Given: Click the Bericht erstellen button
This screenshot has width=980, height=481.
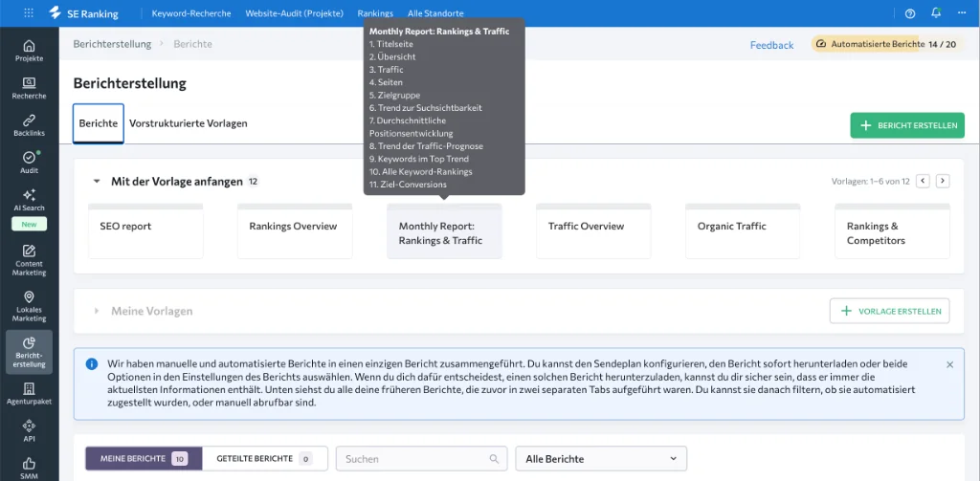Looking at the screenshot, I should 907,125.
